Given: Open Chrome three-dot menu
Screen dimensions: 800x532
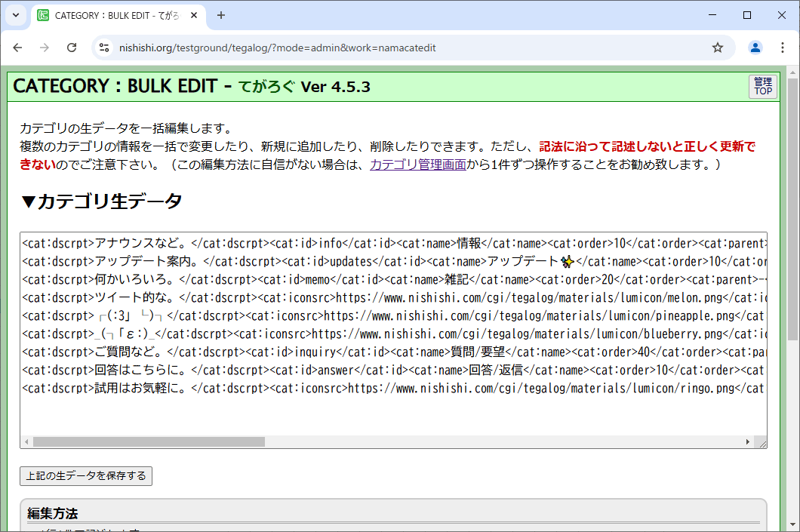Looking at the screenshot, I should [782, 48].
